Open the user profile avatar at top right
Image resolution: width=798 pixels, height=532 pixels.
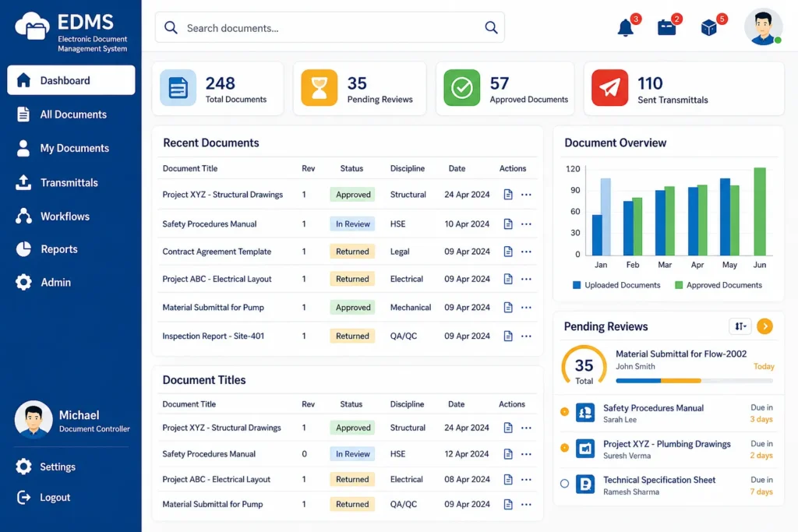[763, 26]
